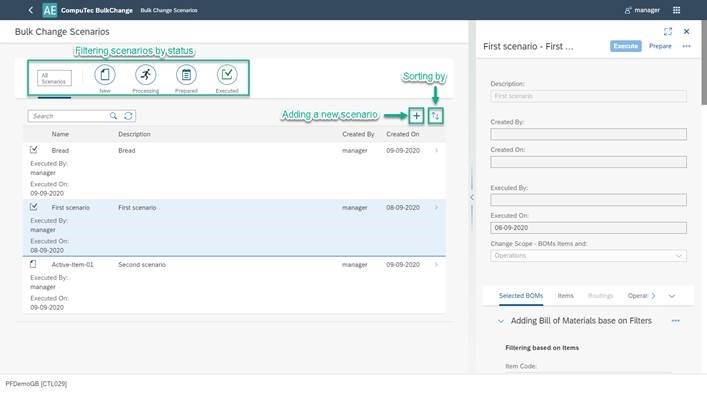Click the search magnifier icon

[x=113, y=116]
